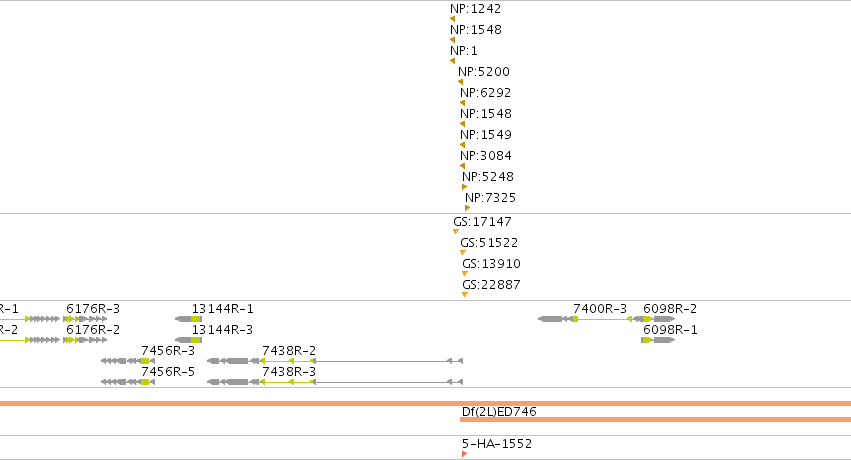This screenshot has width=851, height=460.
Task: Select the NP:3084 insertion label
Action: coord(486,156)
